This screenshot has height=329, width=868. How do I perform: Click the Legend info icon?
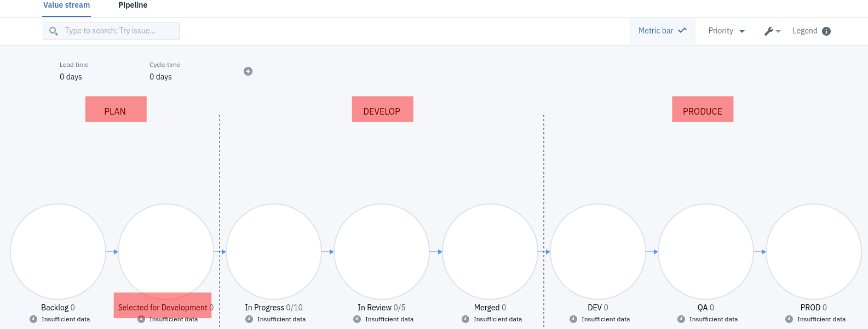826,31
